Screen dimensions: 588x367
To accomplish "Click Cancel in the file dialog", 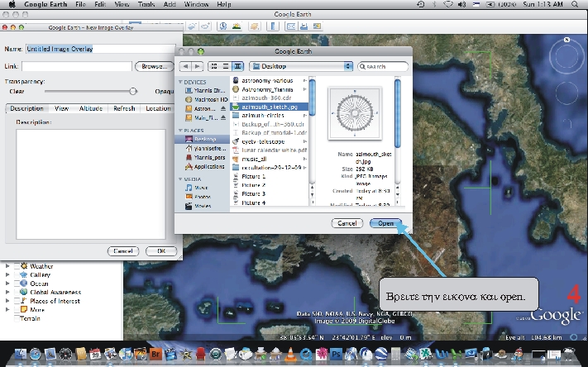I will pos(347,223).
